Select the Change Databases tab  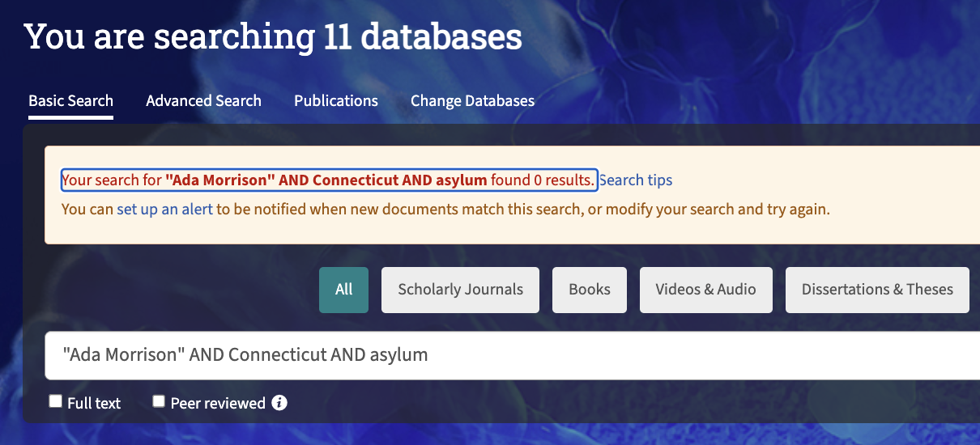pyautogui.click(x=472, y=101)
